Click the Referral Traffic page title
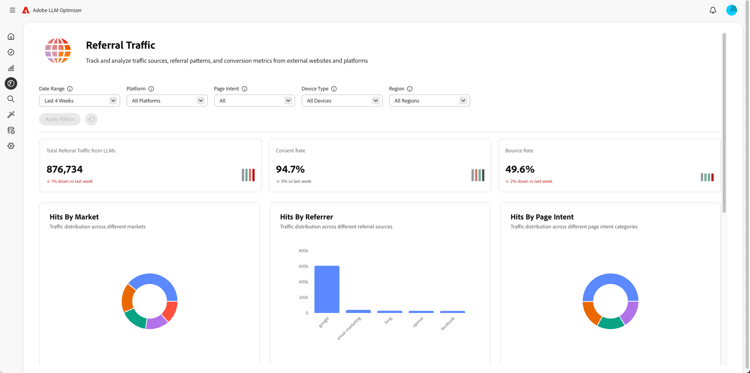The width and height of the screenshot is (750, 373). [x=121, y=45]
